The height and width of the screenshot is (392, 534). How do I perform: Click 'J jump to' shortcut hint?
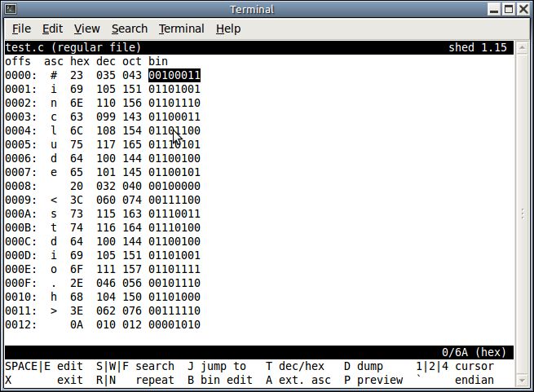(217, 366)
